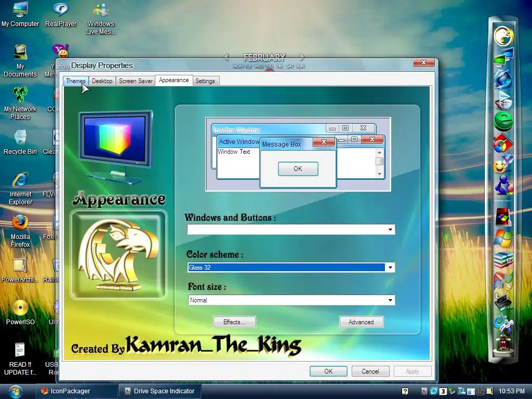This screenshot has height=399, width=532.
Task: Close the Display Properties dialog
Action: point(423,62)
